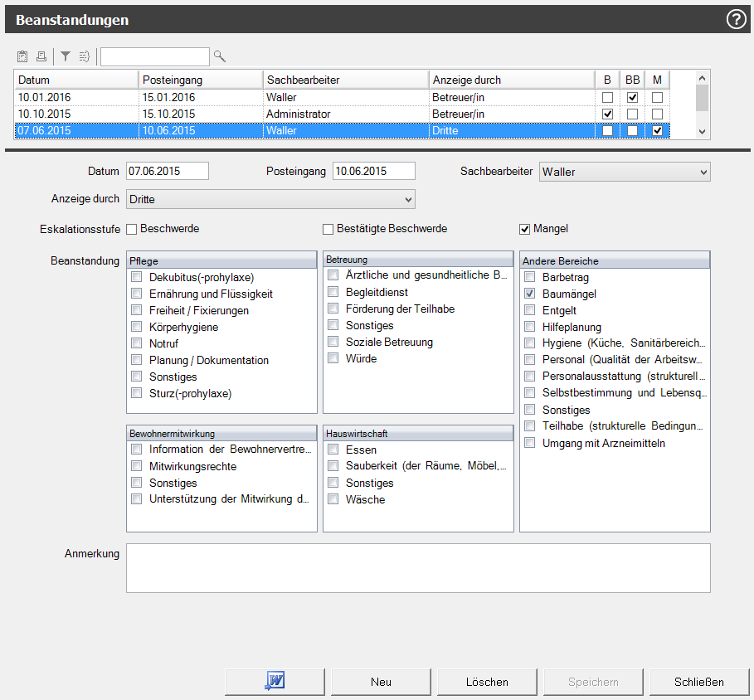Click the clipboard icon in the toolbar
This screenshot has height=700, width=754.
pos(22,56)
